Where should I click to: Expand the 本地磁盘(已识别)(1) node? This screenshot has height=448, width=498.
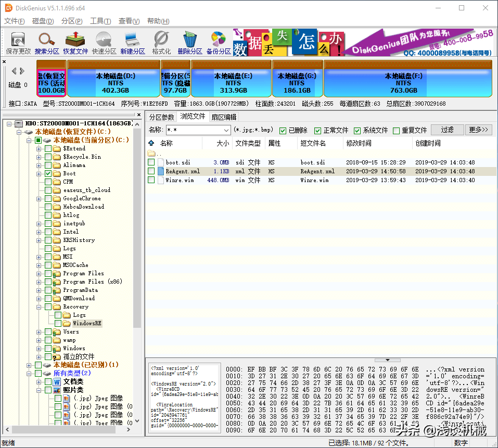(x=29, y=365)
